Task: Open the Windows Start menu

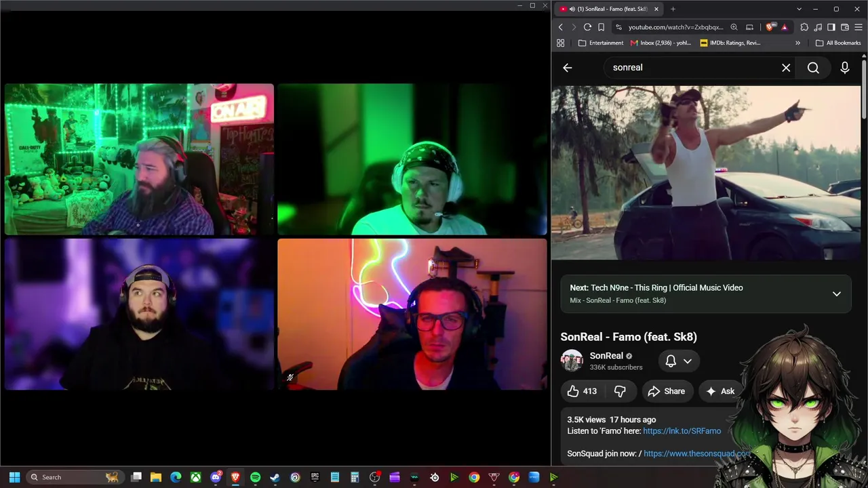Action: pos(14,477)
